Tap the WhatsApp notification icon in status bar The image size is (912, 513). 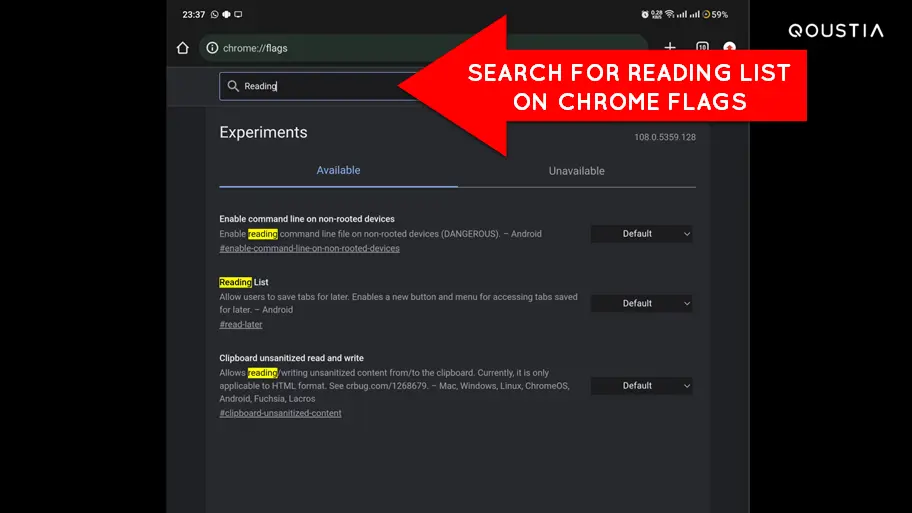(x=215, y=15)
